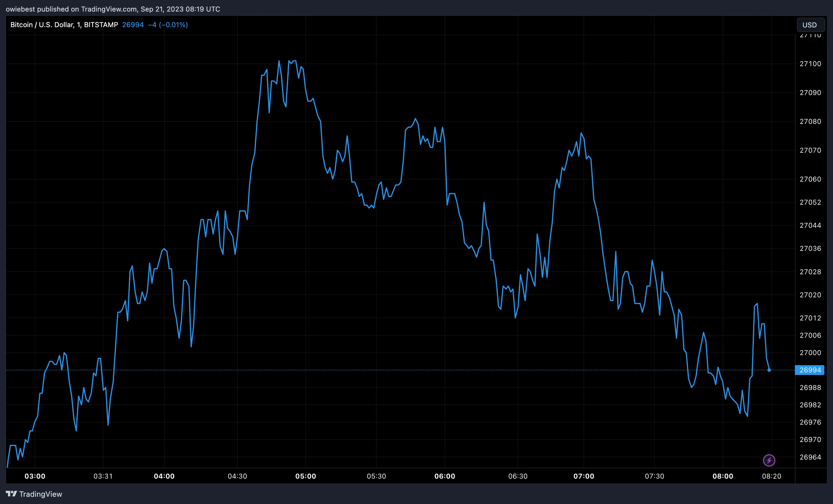Click the TradingView logo at bottom left
Viewport: 833px width, 504px height.
[x=34, y=494]
